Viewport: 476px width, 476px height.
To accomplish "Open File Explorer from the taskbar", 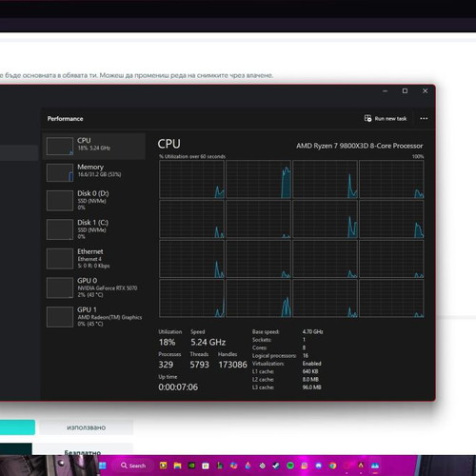I will pos(177,466).
